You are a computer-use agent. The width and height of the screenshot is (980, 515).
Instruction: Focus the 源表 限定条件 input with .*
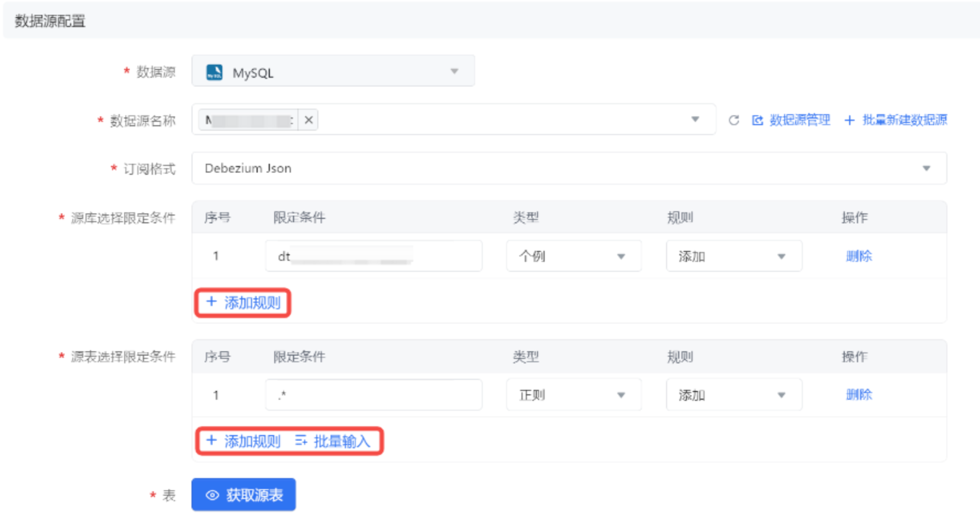[374, 395]
